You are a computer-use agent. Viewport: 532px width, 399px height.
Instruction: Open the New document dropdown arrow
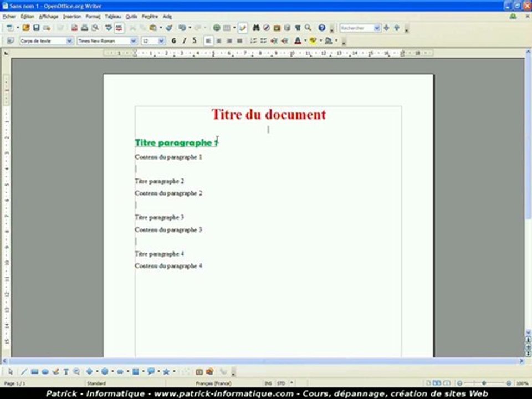(x=18, y=28)
